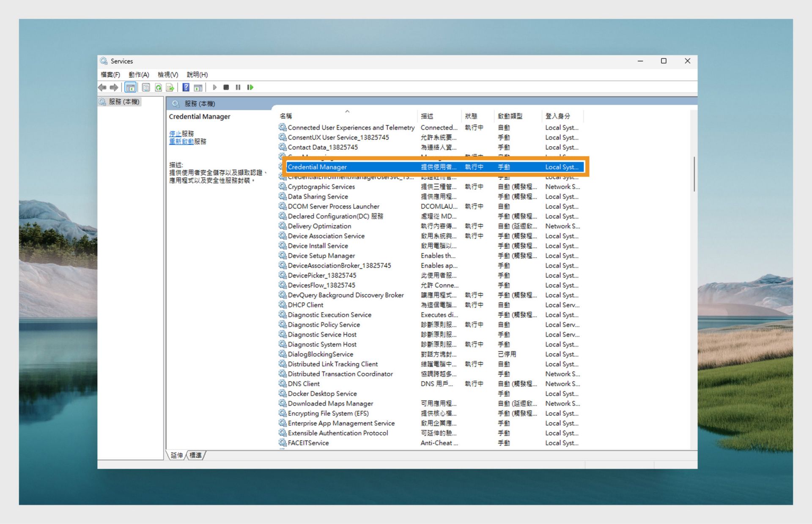Toggle the show/hide console tree icon
The width and height of the screenshot is (812, 524).
(x=131, y=87)
